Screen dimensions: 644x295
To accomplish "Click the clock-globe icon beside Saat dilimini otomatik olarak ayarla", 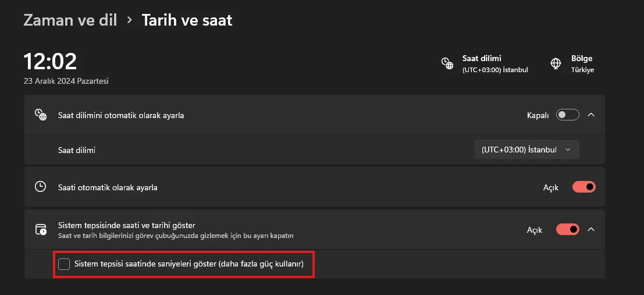I will click(40, 115).
